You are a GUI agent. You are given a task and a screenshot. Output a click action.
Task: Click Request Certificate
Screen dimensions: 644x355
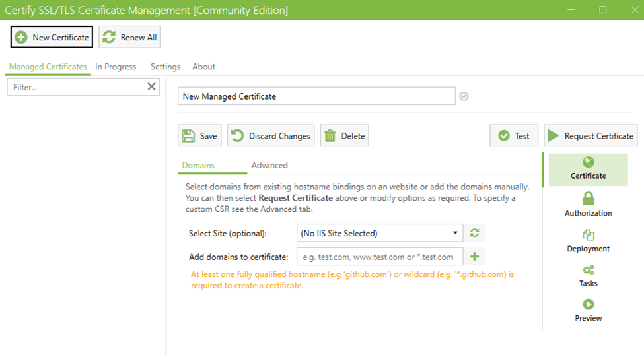[590, 136]
